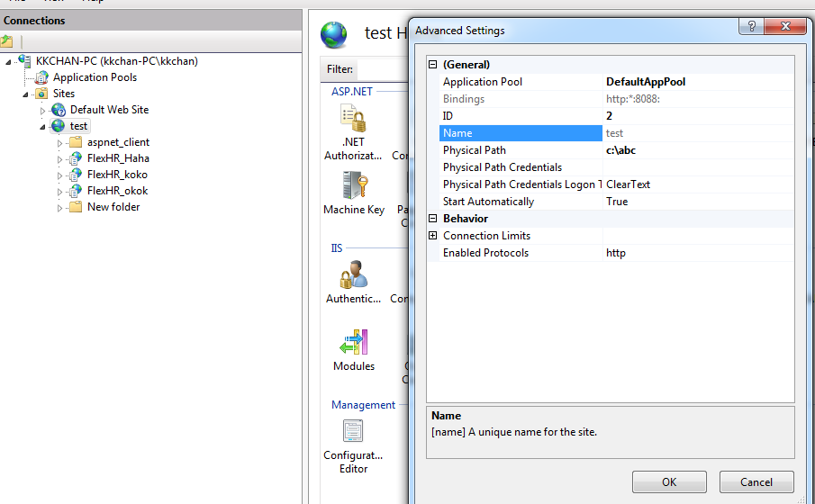Click the DefaultAppPool value field
The height and width of the screenshot is (504, 815).
[x=698, y=82]
